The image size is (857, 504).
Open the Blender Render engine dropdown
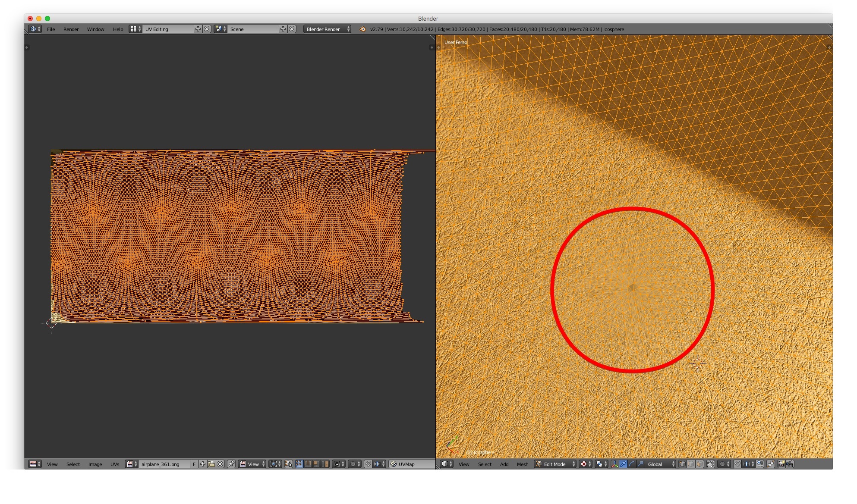point(327,29)
